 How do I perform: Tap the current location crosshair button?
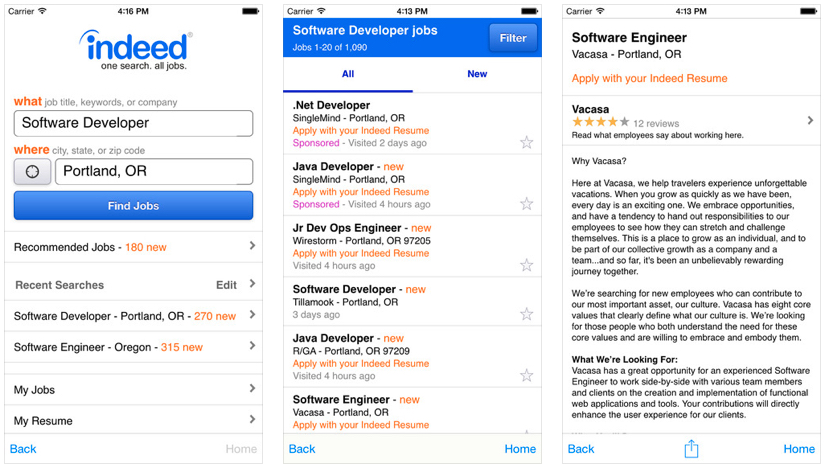[32, 171]
